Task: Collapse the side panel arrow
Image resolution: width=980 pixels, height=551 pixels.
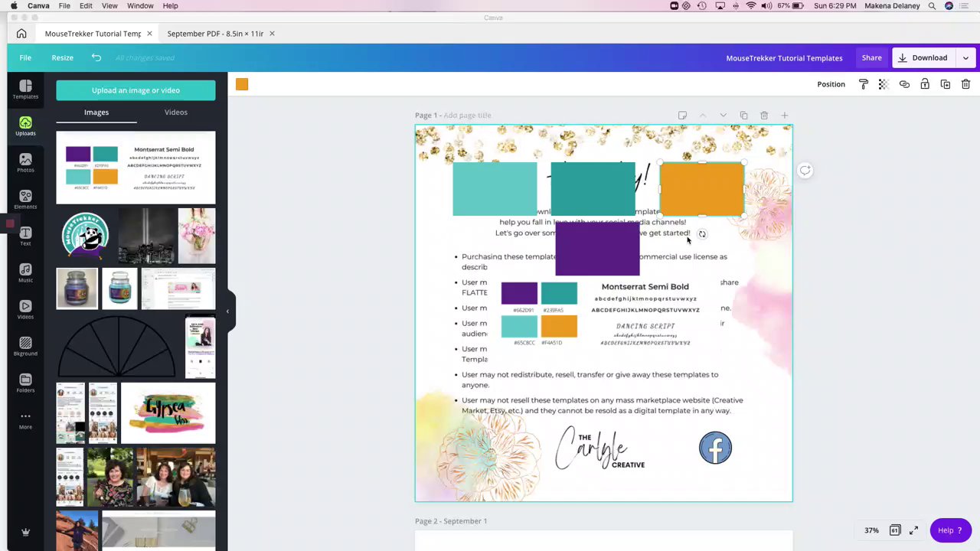Action: point(227,311)
